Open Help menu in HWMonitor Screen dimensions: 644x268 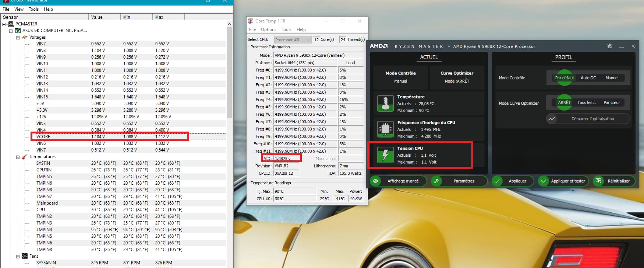(x=48, y=9)
